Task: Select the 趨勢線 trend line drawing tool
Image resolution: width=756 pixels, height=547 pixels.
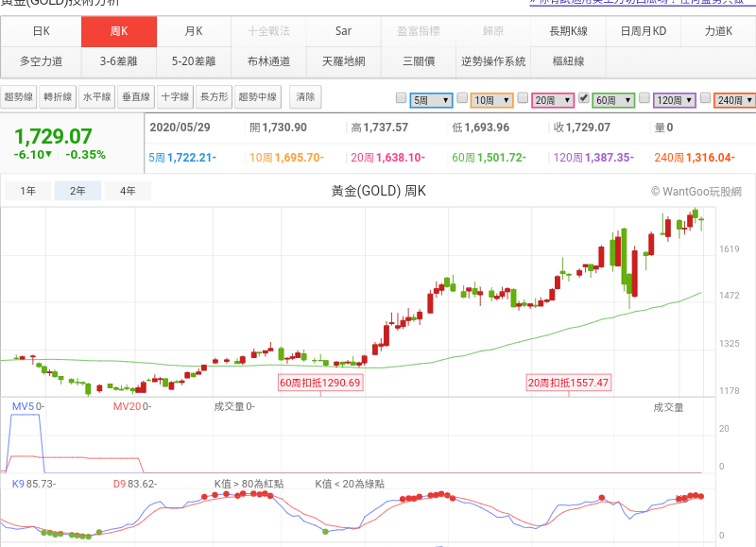Action: (x=19, y=96)
